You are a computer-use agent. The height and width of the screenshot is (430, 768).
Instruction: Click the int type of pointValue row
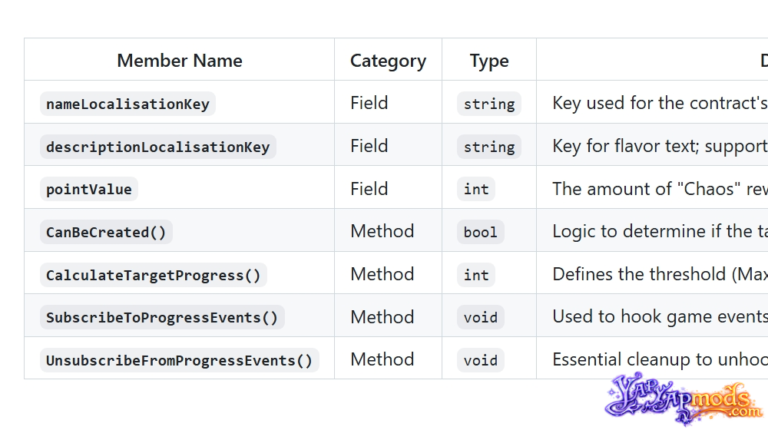coord(476,189)
